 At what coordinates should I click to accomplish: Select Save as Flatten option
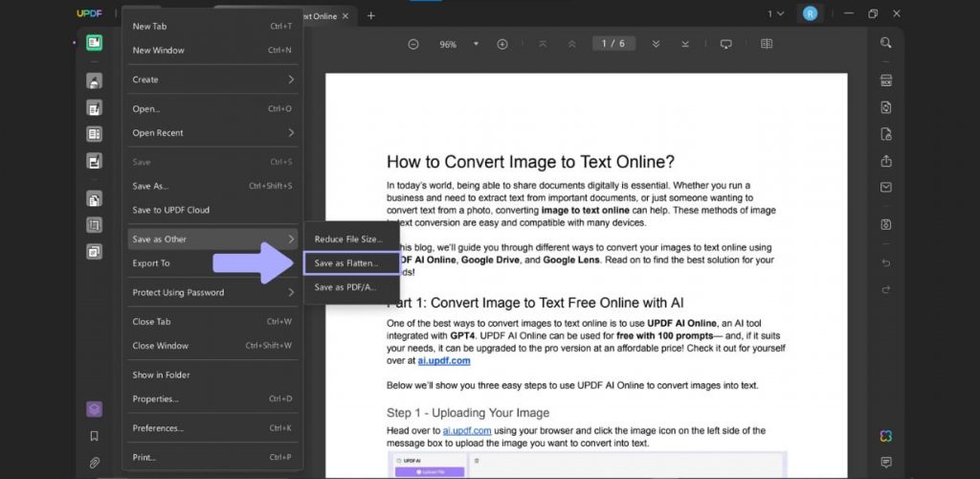[346, 262]
